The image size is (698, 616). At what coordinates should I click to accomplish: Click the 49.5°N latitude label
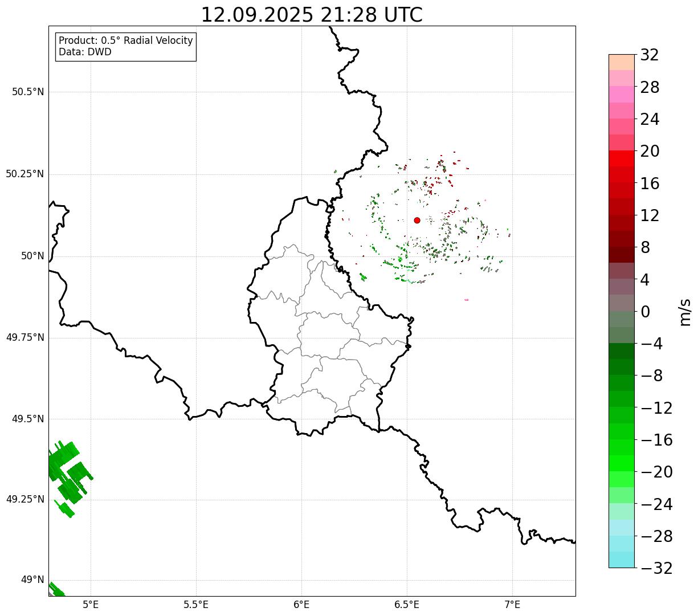coord(28,419)
